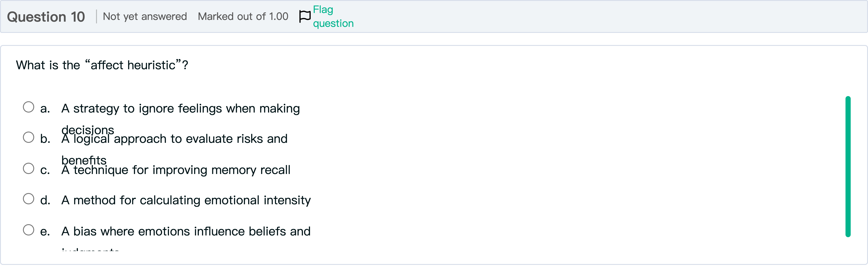Screen dimensions: 868x277
Task: Choose radio button for option b
Action: click(x=29, y=137)
